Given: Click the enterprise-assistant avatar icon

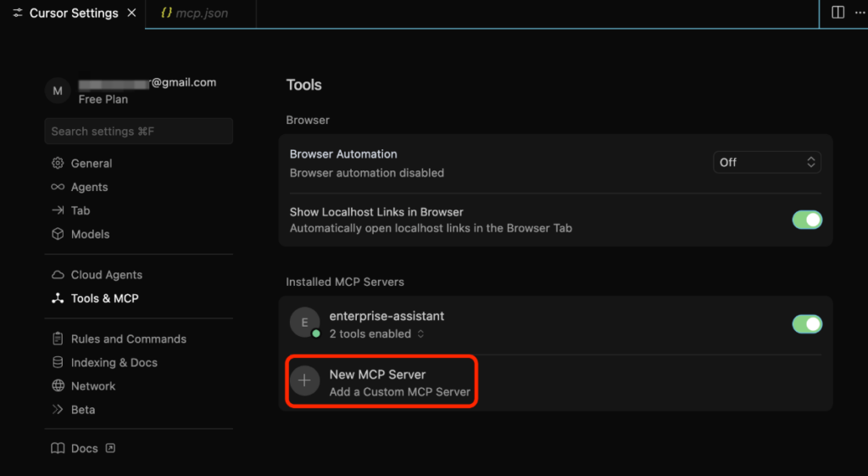Looking at the screenshot, I should tap(305, 322).
